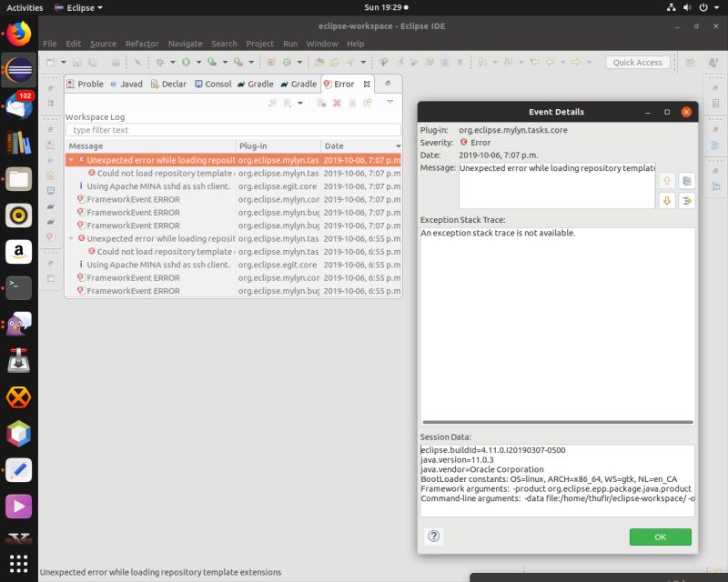This screenshot has width=728, height=582.
Task: Open the Window menu
Action: 322,44
